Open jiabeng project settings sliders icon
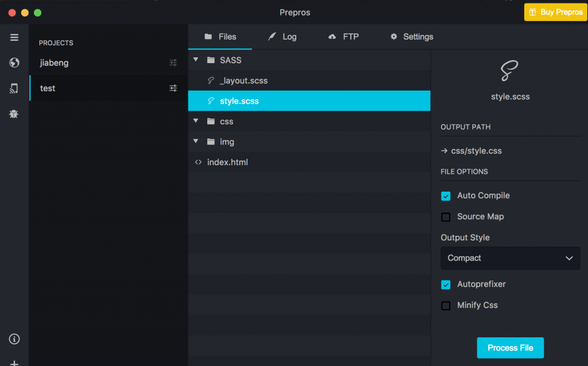 173,63
